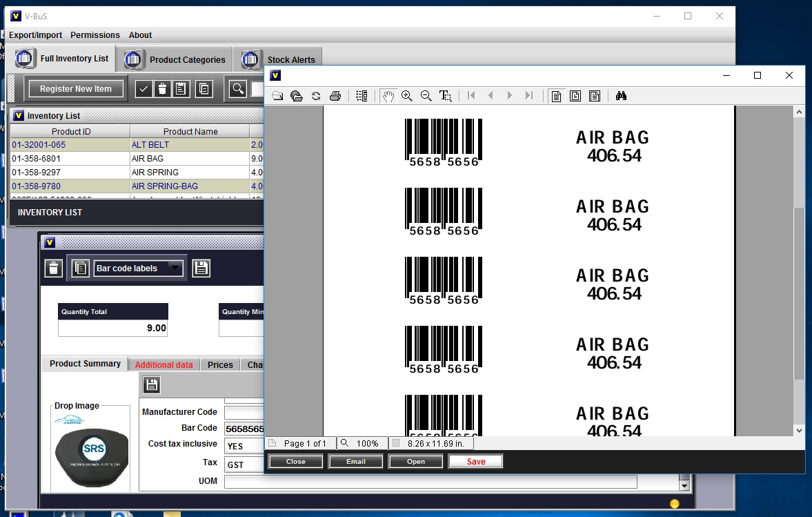The width and height of the screenshot is (812, 517).
Task: Select the AIR SPRING product name cell
Action: click(x=190, y=173)
